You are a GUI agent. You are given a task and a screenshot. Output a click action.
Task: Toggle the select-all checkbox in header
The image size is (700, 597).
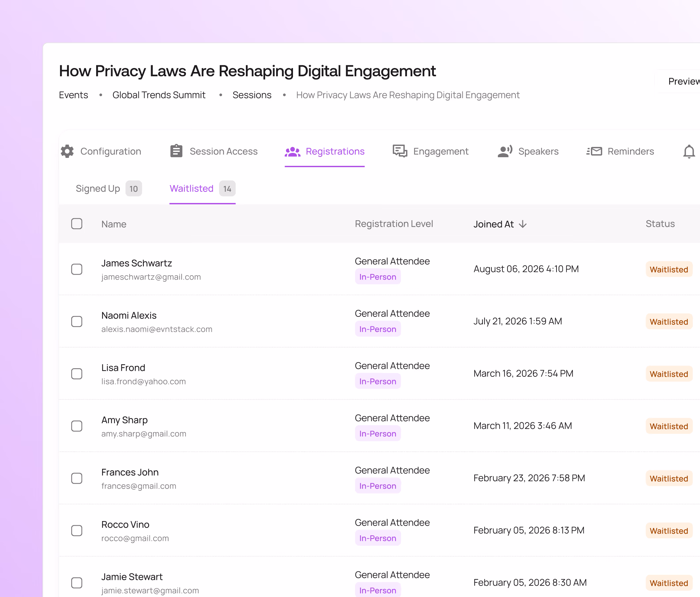point(77,224)
